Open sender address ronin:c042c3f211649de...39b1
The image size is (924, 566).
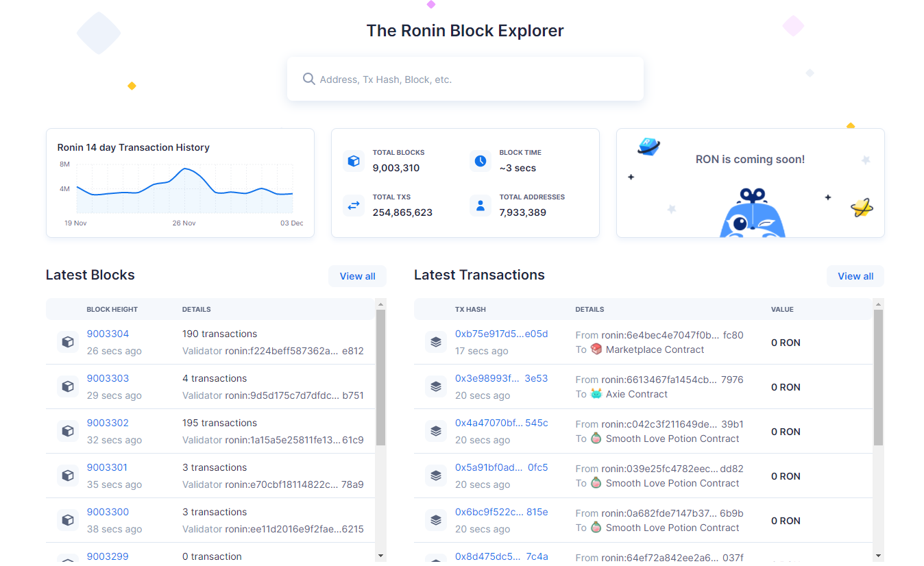pyautogui.click(x=672, y=424)
